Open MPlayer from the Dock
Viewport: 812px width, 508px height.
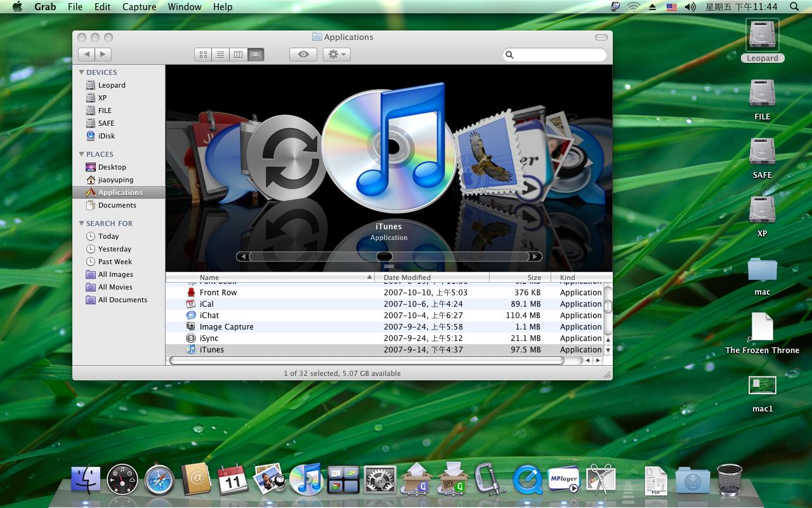(x=564, y=479)
